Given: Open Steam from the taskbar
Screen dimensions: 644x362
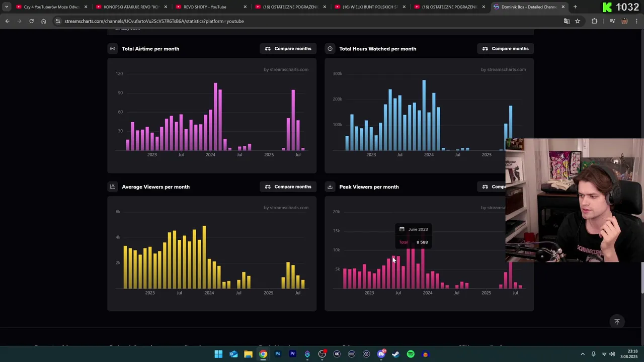Looking at the screenshot, I should 396,354.
